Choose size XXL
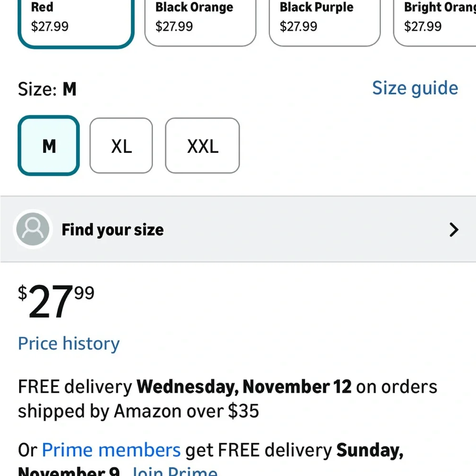This screenshot has width=476, height=476. click(202, 146)
